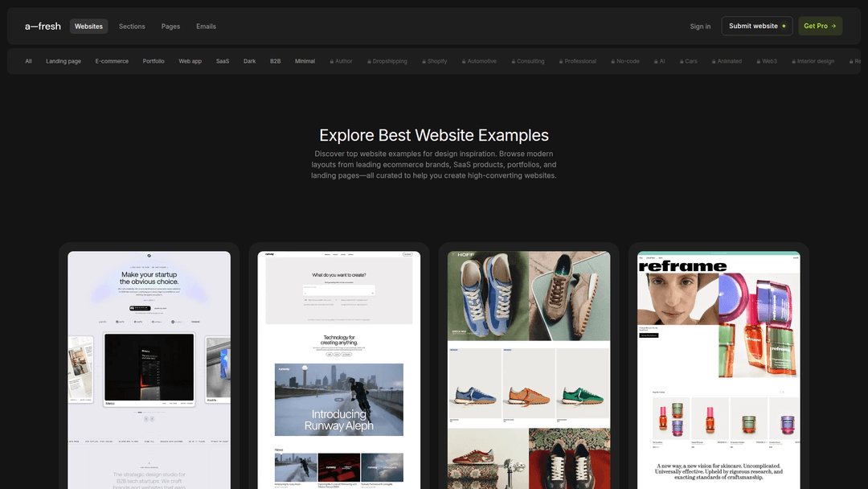Select the Dark filter chip

pos(250,61)
